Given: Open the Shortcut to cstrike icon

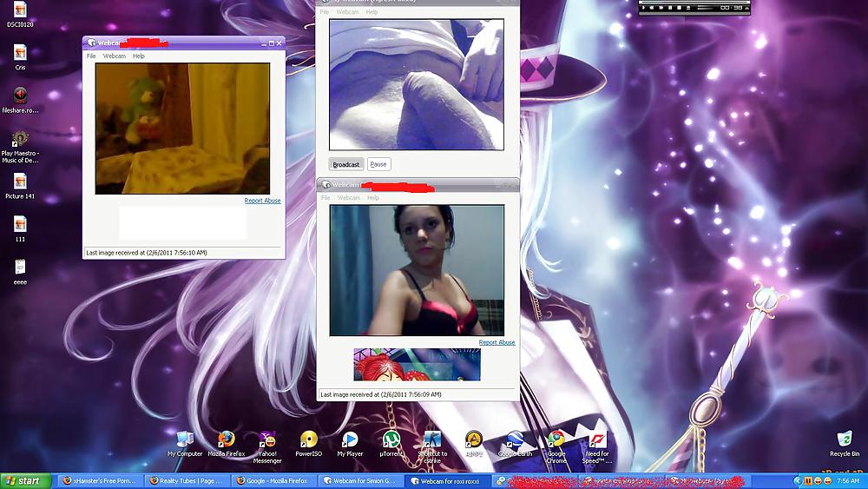Looking at the screenshot, I should [432, 447].
